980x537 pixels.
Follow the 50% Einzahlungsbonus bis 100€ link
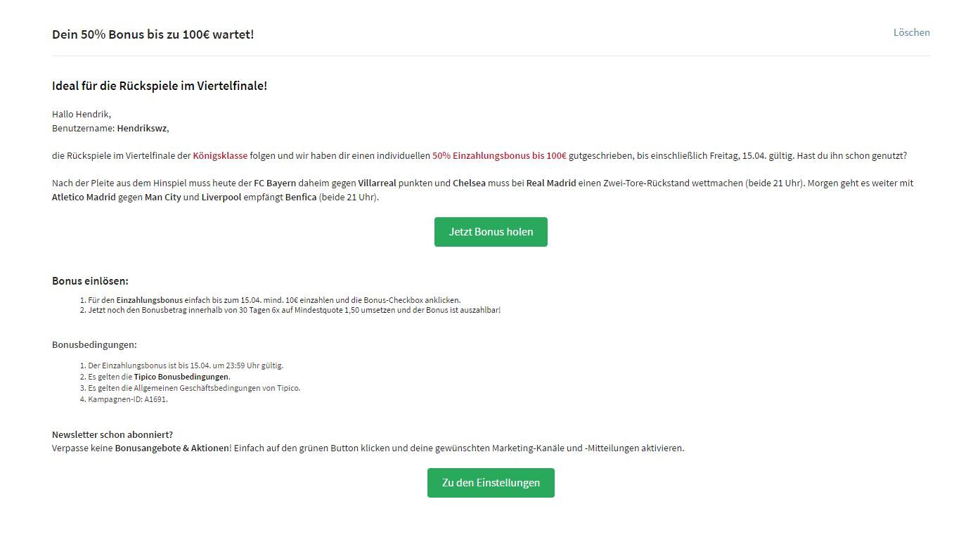(x=499, y=156)
